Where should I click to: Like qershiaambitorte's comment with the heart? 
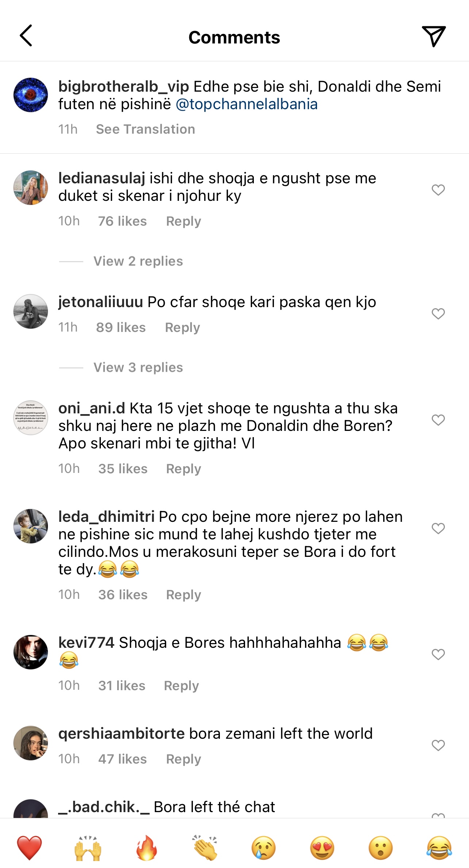438,745
